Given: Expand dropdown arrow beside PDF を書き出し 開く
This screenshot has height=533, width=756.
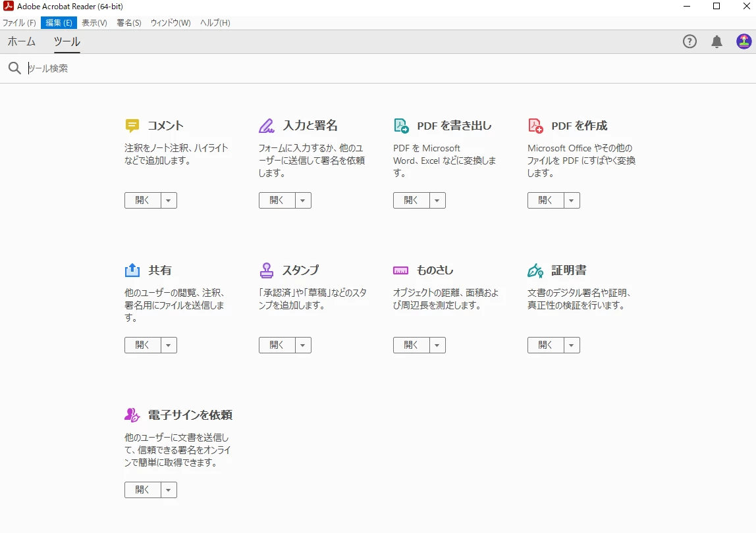Looking at the screenshot, I should [437, 201].
